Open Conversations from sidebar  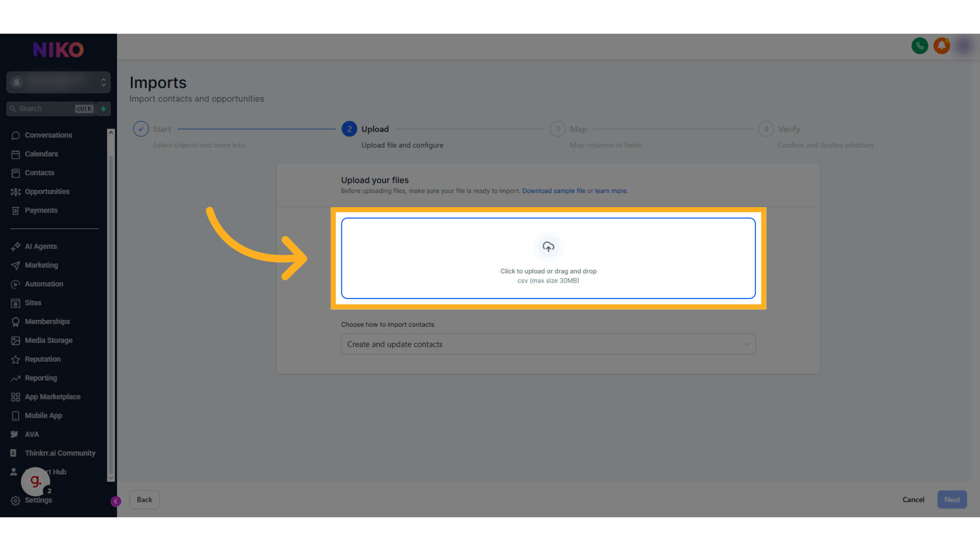tap(48, 135)
